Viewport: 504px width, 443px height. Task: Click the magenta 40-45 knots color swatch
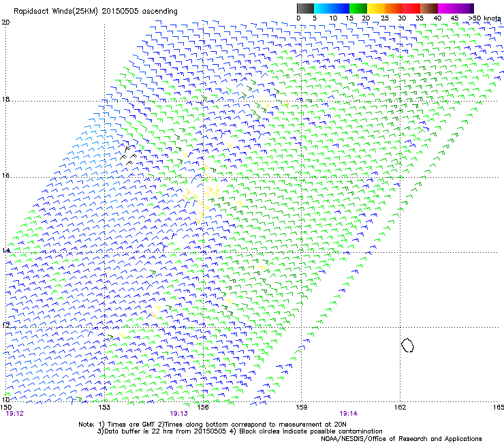tap(447, 8)
